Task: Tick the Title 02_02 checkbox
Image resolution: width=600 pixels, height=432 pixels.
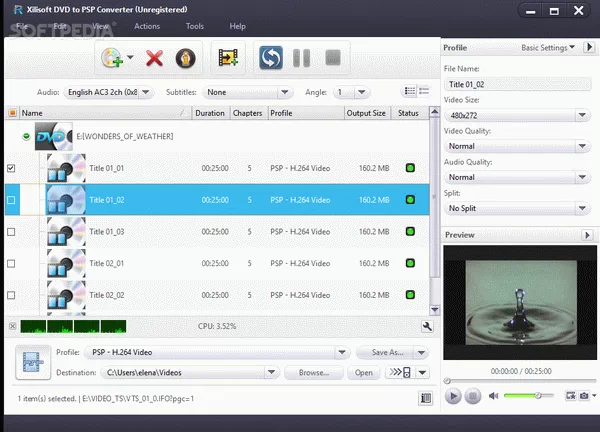Action: click(12, 295)
